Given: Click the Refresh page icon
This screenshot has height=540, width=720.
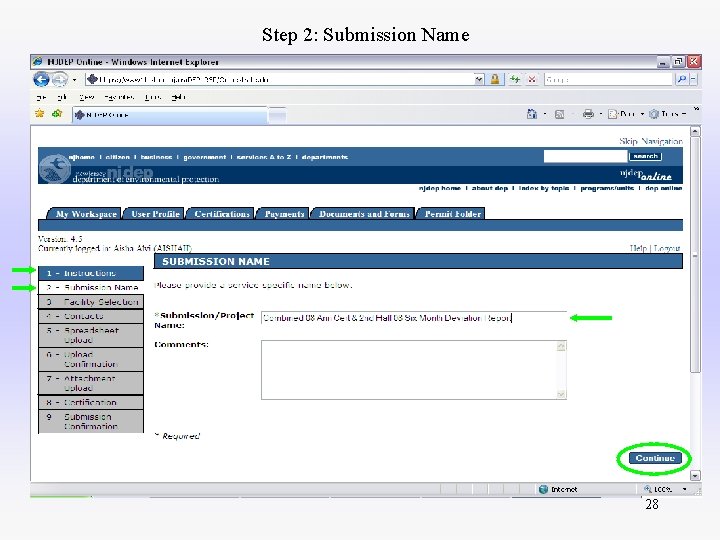Looking at the screenshot, I should coord(515,79).
